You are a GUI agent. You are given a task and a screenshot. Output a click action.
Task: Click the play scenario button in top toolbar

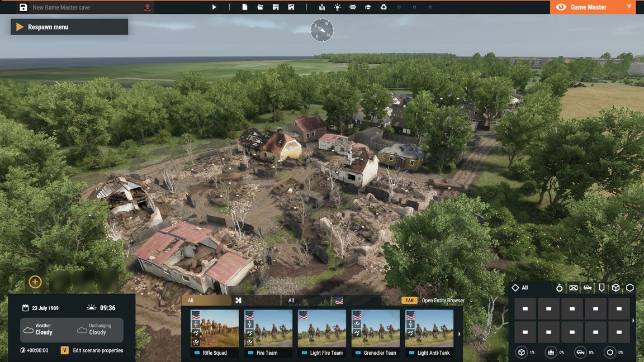point(214,7)
